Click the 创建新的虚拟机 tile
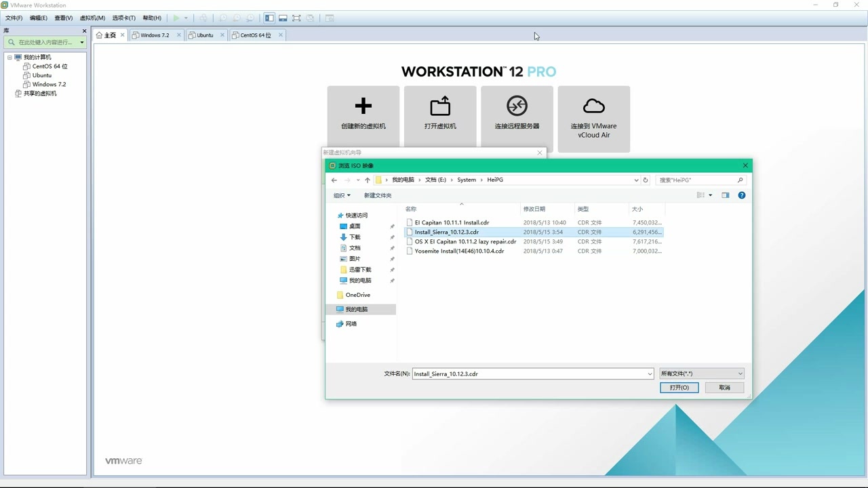The image size is (868, 488). [x=363, y=119]
